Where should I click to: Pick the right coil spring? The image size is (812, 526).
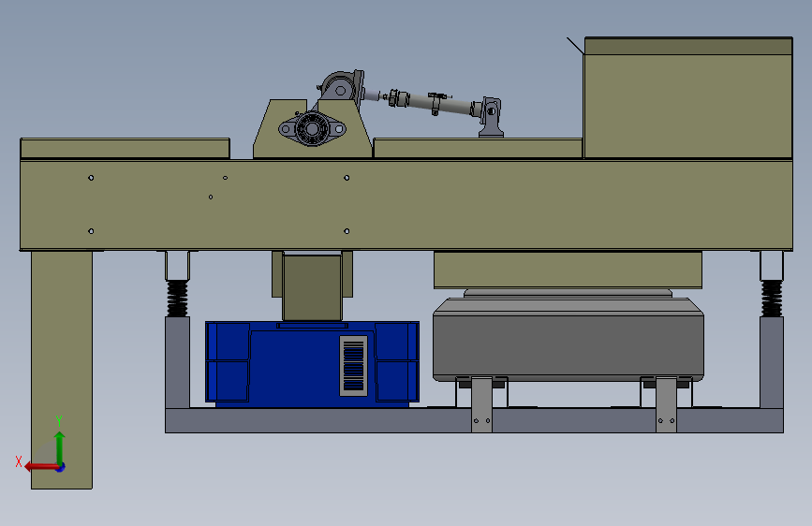pyautogui.click(x=772, y=299)
